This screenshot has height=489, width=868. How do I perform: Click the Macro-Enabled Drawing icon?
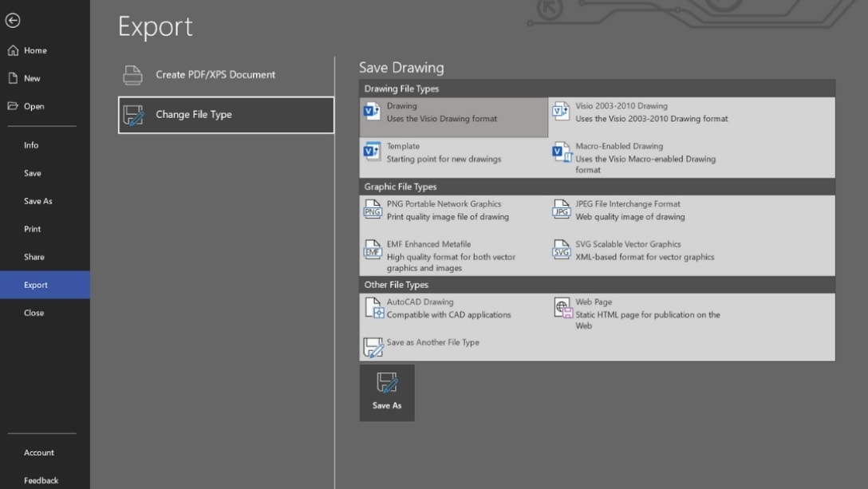[562, 152]
